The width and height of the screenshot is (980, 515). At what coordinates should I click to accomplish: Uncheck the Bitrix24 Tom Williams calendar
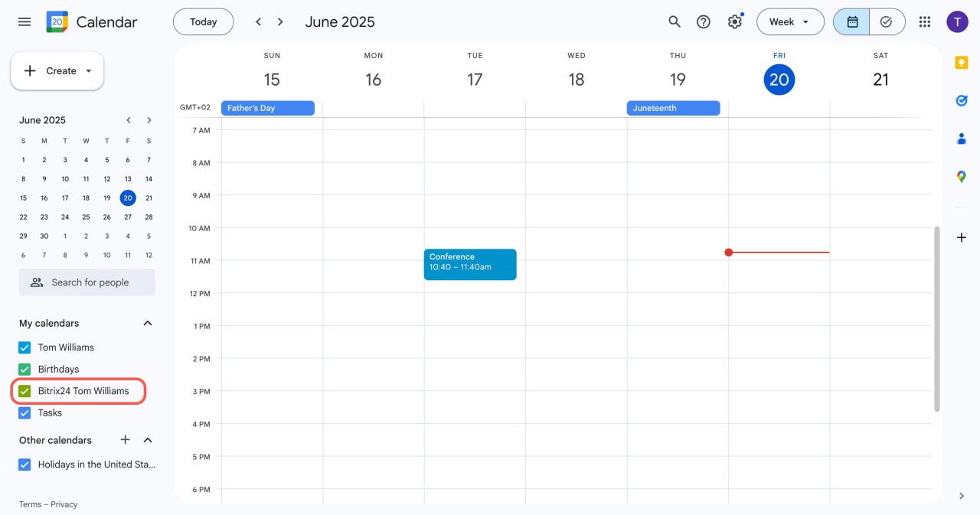click(24, 391)
